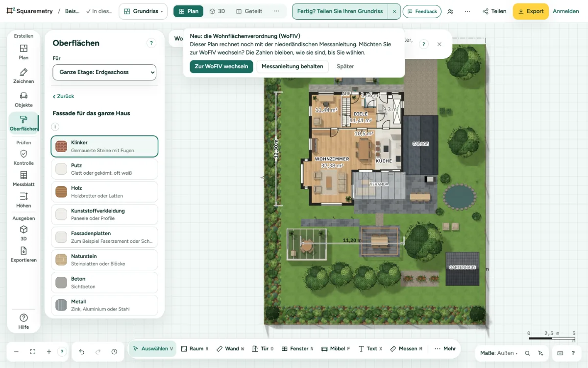Open the Höhen settings in the sidebar
588x368 pixels.
coord(24,200)
